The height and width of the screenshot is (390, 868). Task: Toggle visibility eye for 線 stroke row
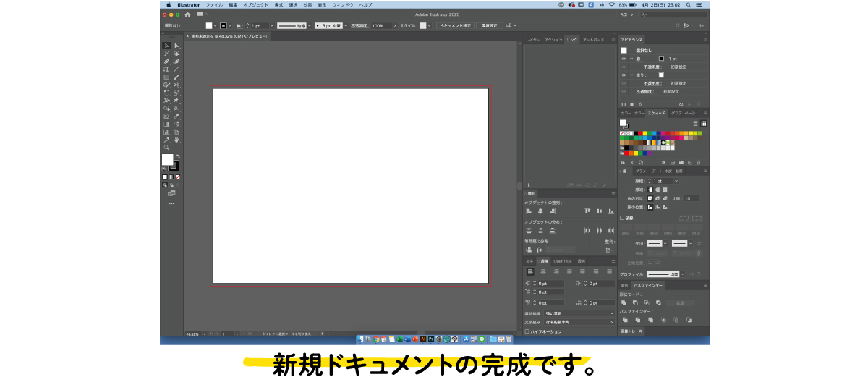[624, 59]
